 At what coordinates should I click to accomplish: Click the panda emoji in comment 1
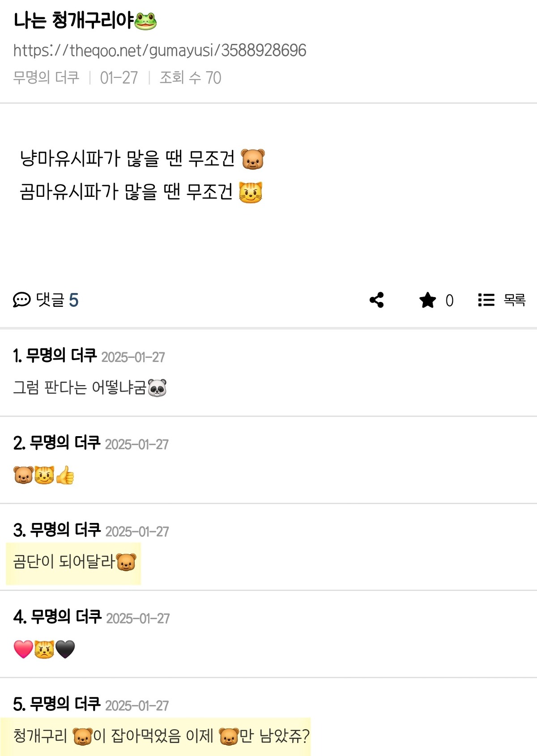[x=157, y=388]
